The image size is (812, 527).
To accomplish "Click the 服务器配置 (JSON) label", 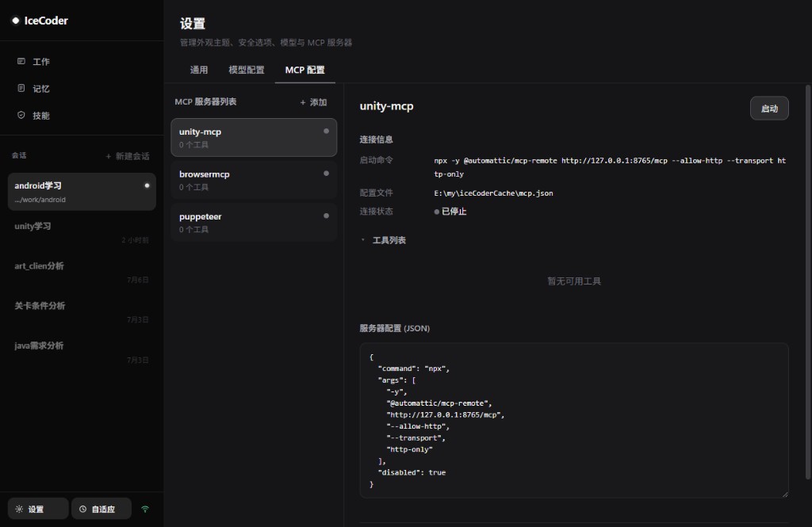I will pyautogui.click(x=395, y=328).
